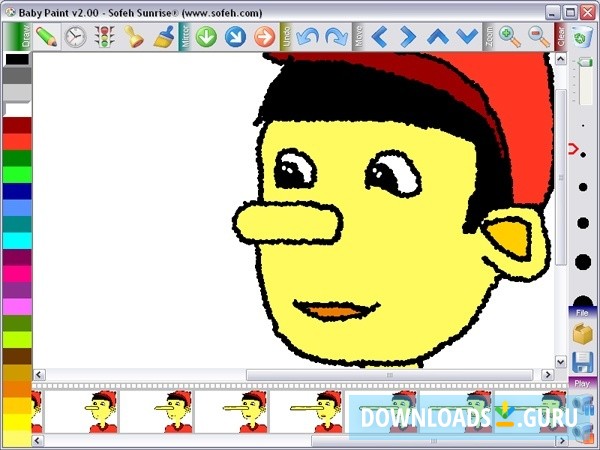Choose the black color swatch

click(17, 59)
